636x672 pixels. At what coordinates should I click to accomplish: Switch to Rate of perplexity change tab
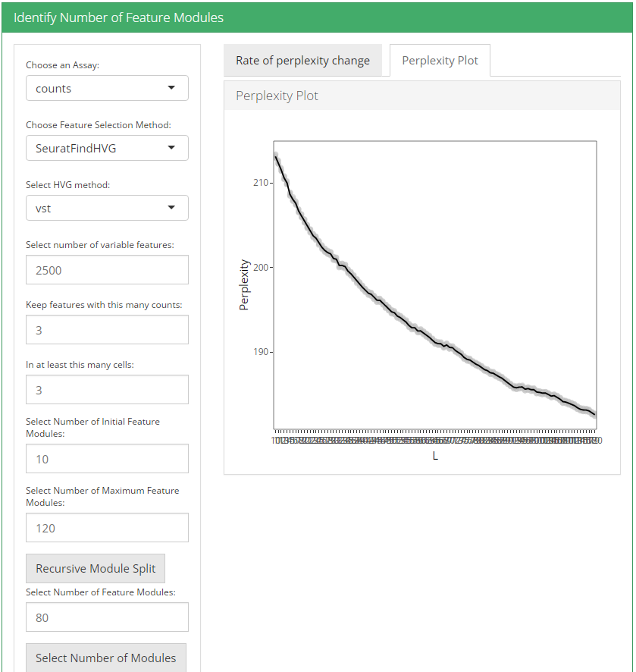[302, 61]
